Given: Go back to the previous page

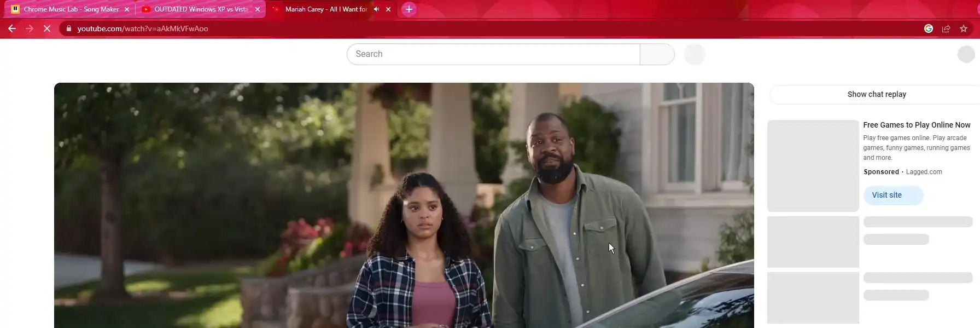Looking at the screenshot, I should coord(12,28).
